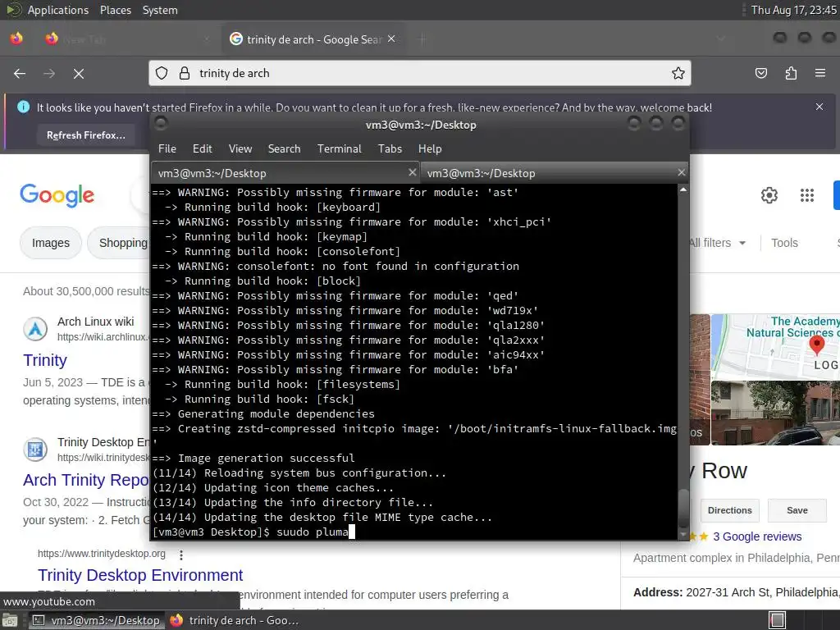Click clock showing Thu Aug 17, 23:45
This screenshot has height=630, width=840.
(793, 10)
